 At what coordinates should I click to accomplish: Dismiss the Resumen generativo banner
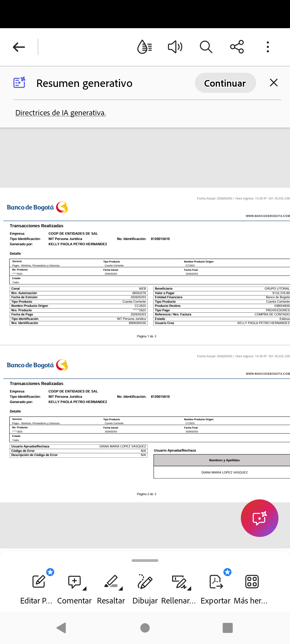[274, 83]
